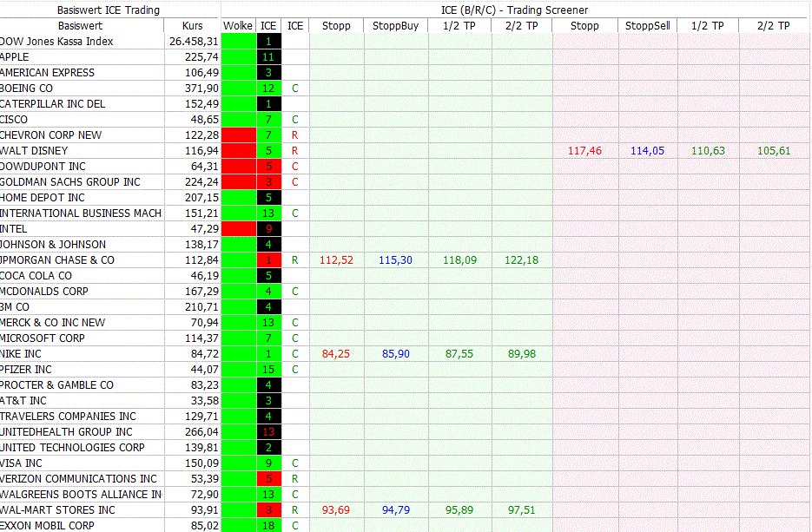Select Pfizer ICE value 15
Screen dimensions: 812x532
(268, 370)
